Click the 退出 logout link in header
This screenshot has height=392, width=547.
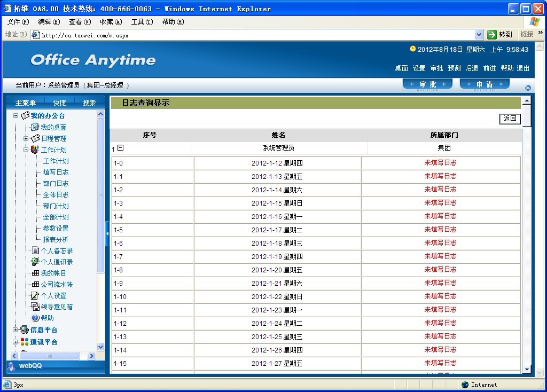pyautogui.click(x=523, y=68)
